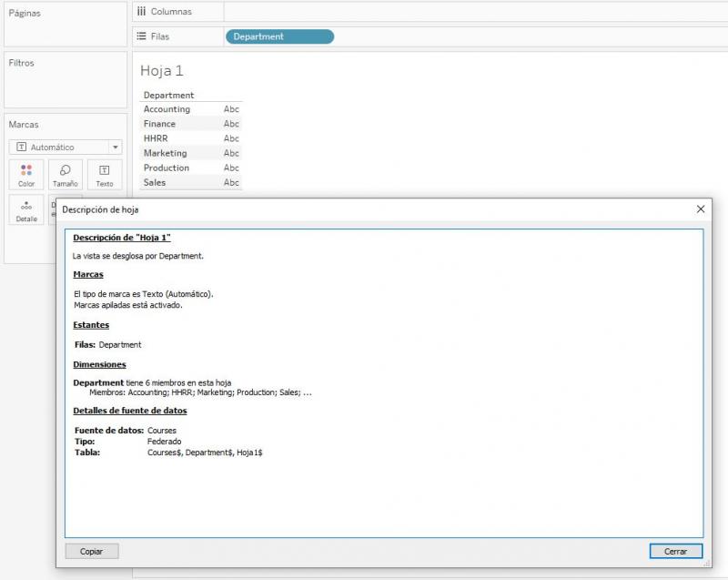Click the Filas shelf icon

(141, 36)
